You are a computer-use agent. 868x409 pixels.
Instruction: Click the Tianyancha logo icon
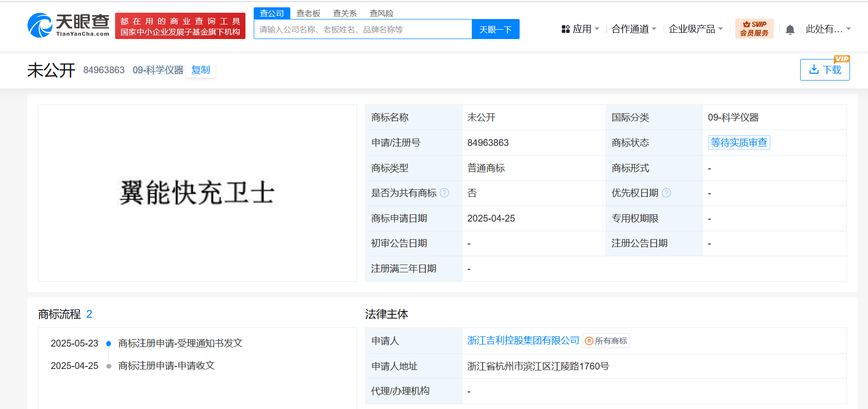40,25
